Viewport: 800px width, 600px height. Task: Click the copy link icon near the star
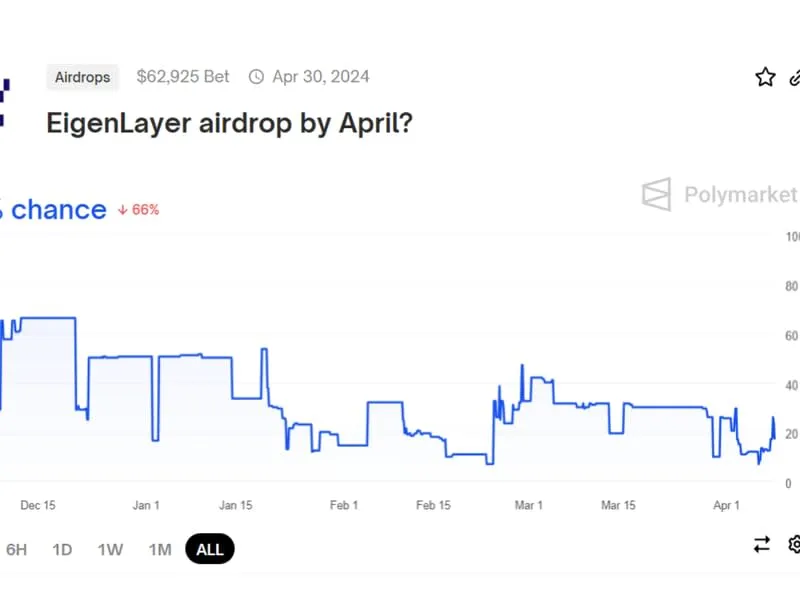click(x=795, y=76)
